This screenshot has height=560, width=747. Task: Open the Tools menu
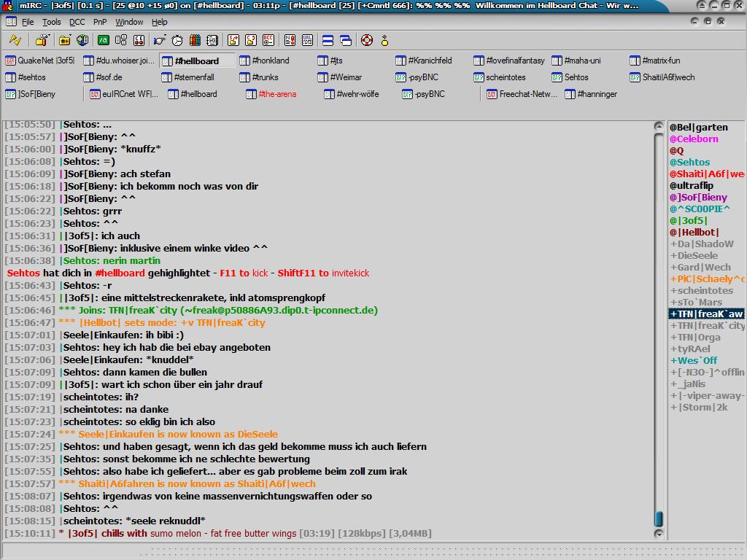pos(51,22)
